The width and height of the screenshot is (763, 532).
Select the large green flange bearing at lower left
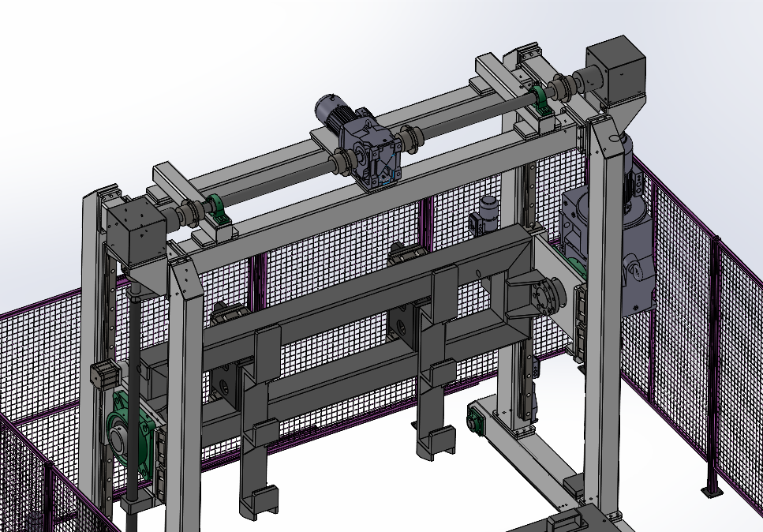pyautogui.click(x=131, y=436)
